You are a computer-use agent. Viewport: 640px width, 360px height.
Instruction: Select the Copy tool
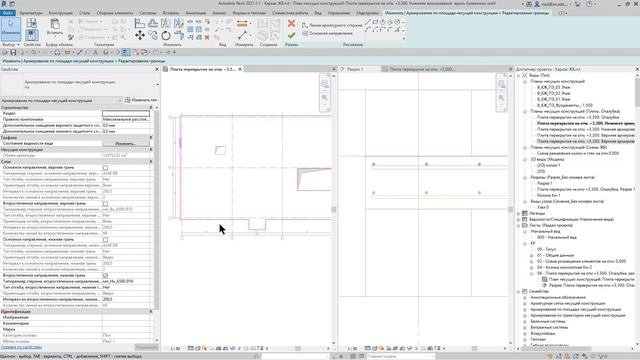point(153,36)
